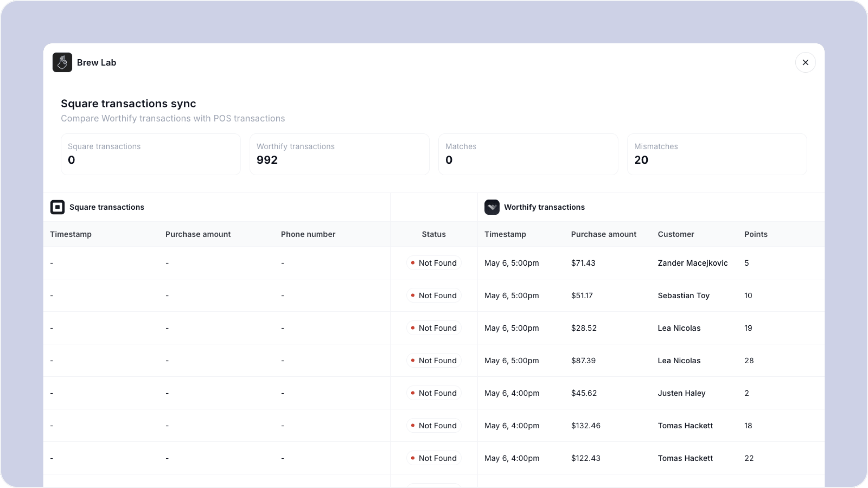
Task: Click Not Found badge for $132.46 row
Action: click(434, 425)
